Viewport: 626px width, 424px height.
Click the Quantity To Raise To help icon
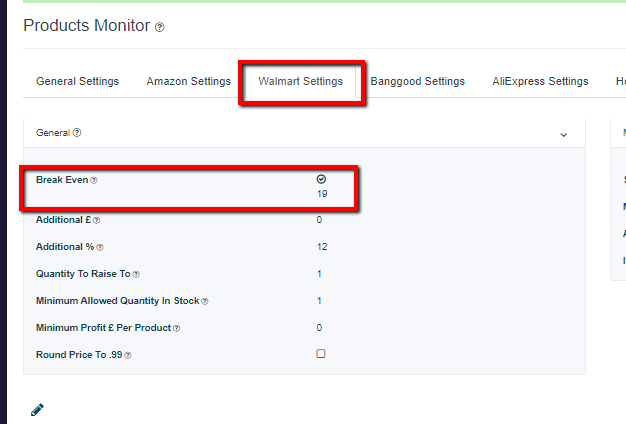(136, 274)
